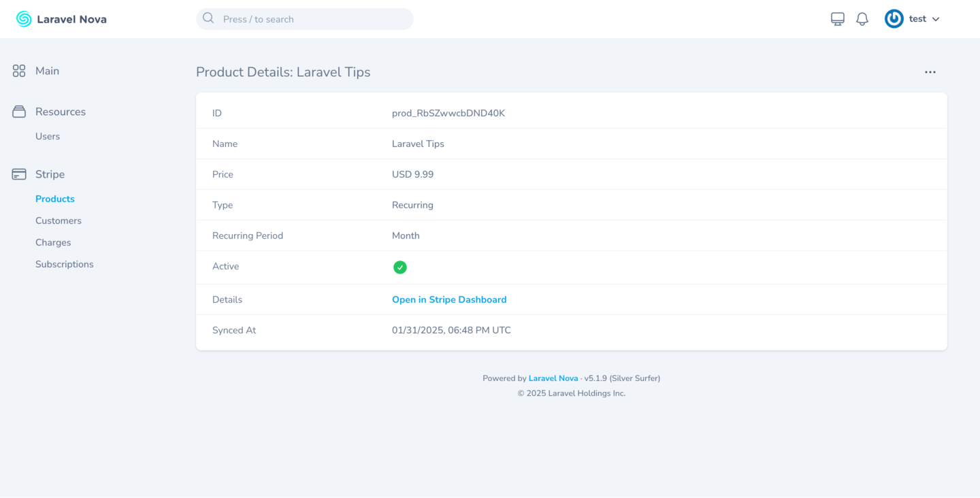The height and width of the screenshot is (498, 980).
Task: Open notifications bell icon
Action: tap(862, 19)
